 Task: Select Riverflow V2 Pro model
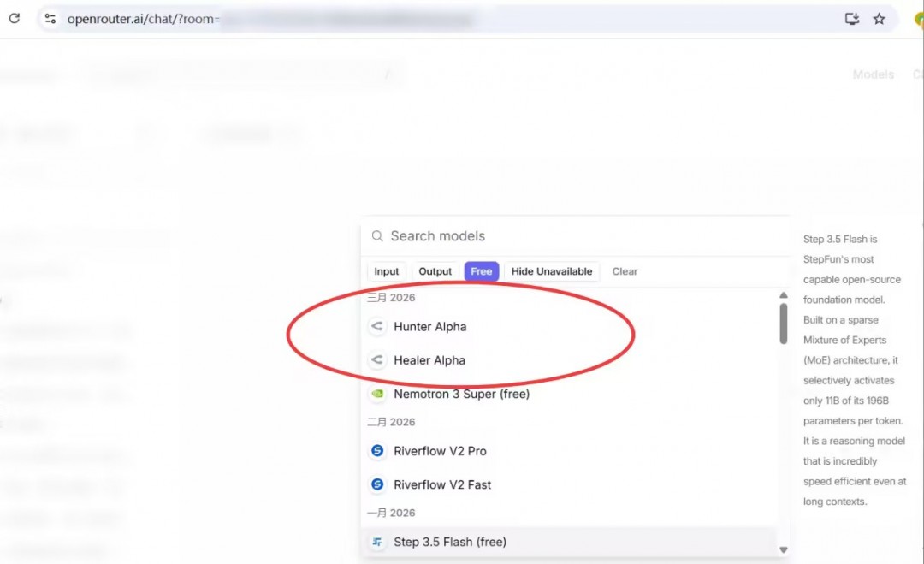570,451
